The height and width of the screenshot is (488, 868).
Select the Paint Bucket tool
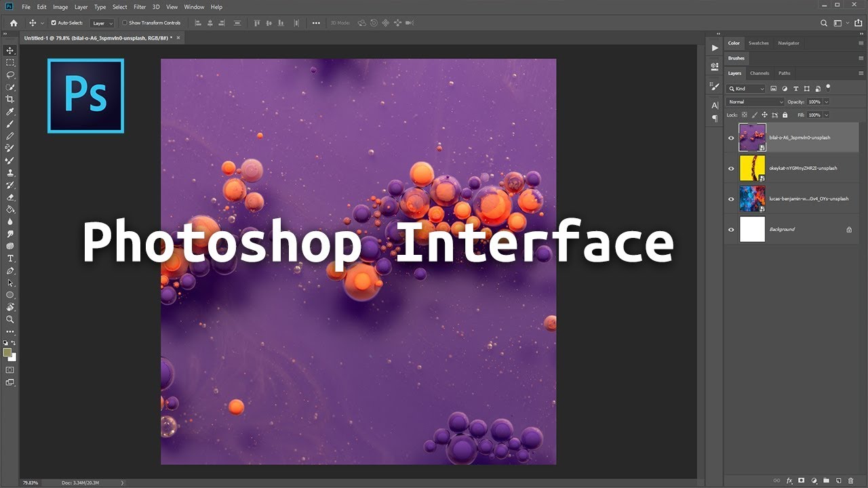click(10, 209)
